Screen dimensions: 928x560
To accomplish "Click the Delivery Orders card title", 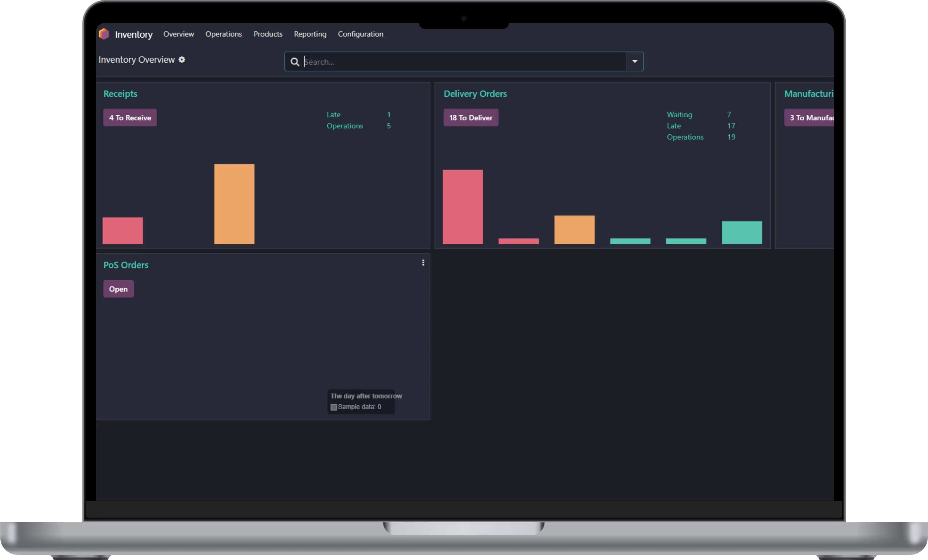I will point(475,94).
